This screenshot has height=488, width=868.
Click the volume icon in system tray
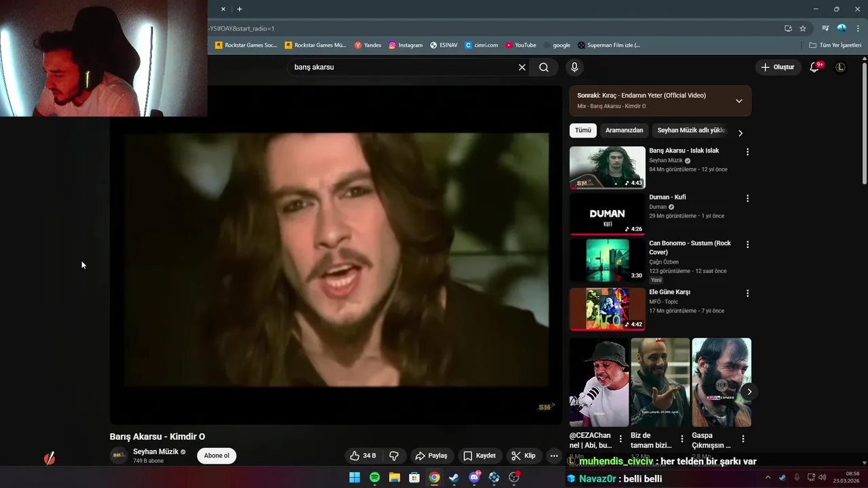click(823, 478)
